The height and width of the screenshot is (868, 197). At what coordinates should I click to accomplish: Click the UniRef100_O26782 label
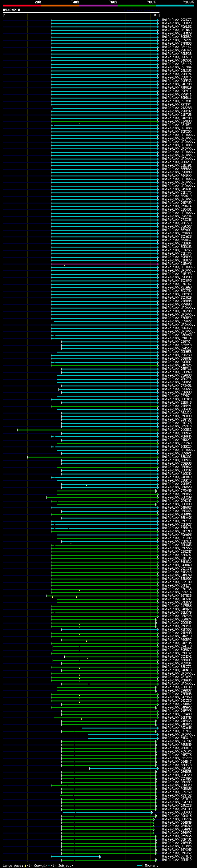[176, 741]
